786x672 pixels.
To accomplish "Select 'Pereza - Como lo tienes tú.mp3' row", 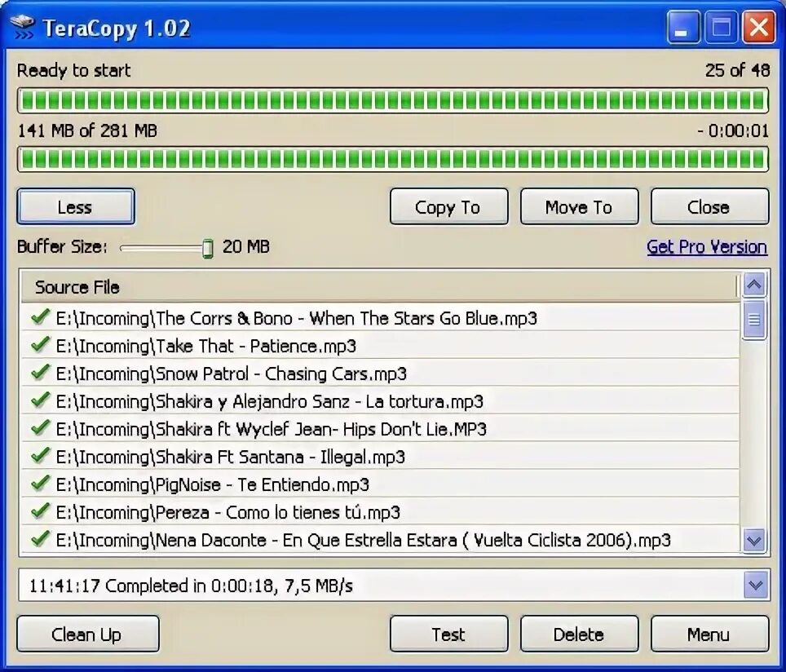I will pyautogui.click(x=380, y=511).
